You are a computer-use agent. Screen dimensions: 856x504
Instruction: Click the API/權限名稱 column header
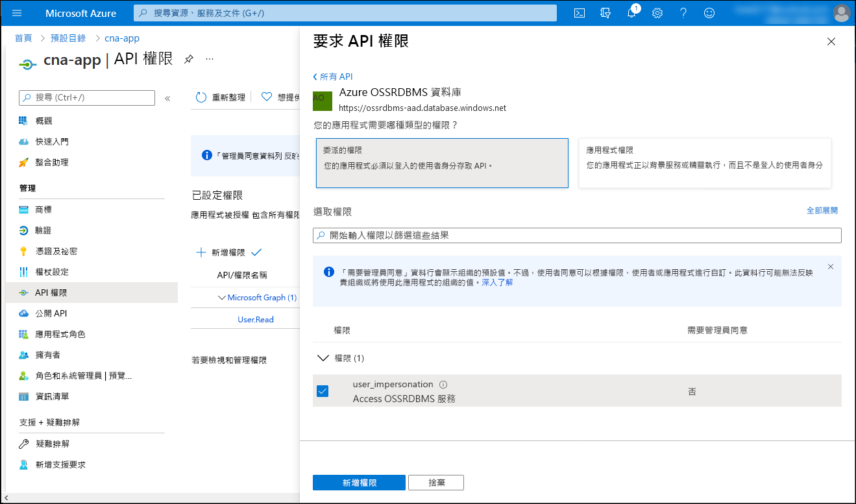point(242,275)
